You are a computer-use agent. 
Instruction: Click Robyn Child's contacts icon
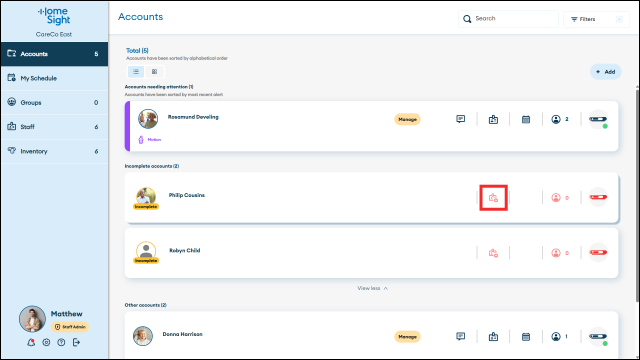tap(556, 253)
